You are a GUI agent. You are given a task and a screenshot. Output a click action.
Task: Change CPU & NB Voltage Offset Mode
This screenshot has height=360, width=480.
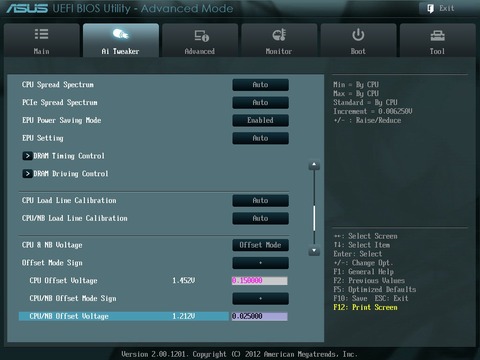point(260,245)
